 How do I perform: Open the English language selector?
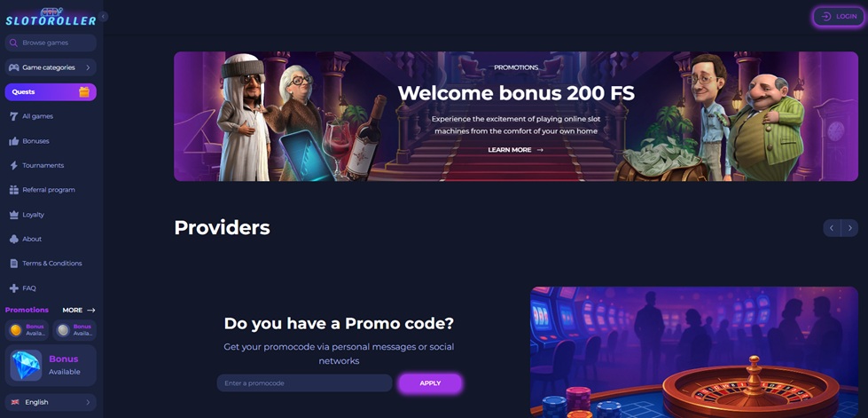[51, 402]
